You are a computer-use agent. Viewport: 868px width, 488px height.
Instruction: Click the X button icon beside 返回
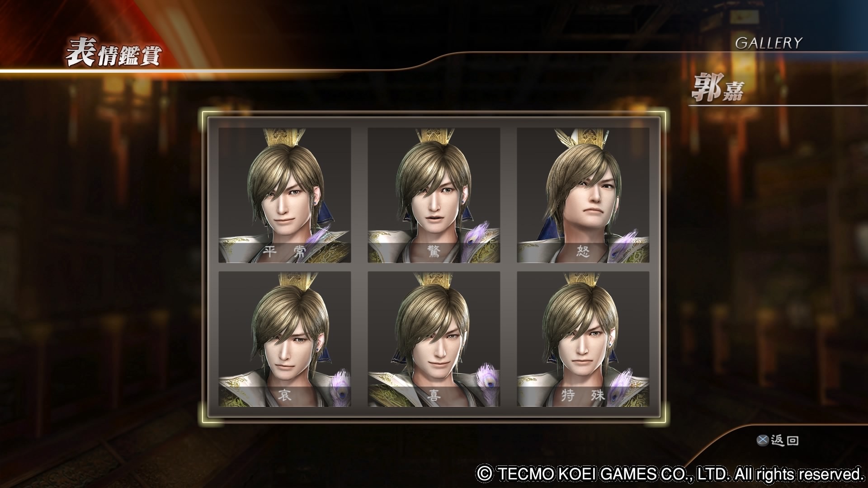tap(763, 440)
